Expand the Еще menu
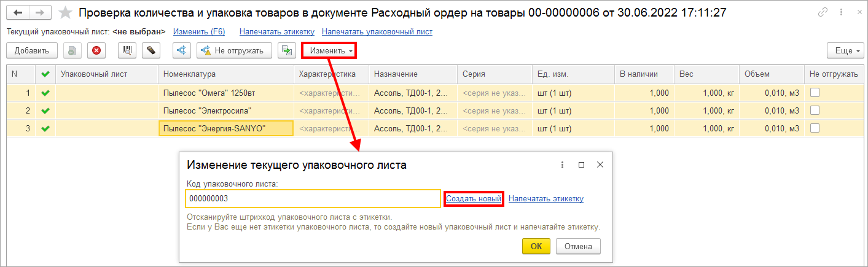The height and width of the screenshot is (267, 868). pyautogui.click(x=846, y=51)
